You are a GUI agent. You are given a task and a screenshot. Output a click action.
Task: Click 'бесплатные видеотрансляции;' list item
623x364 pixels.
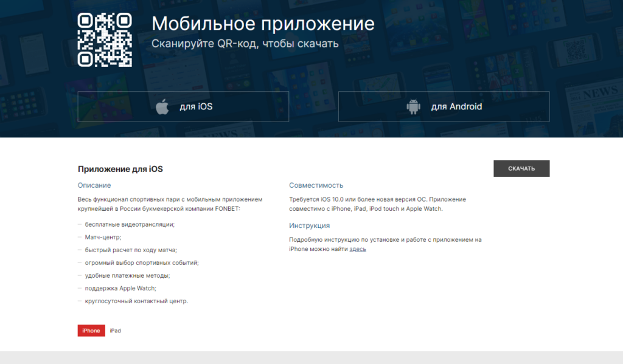(x=130, y=224)
